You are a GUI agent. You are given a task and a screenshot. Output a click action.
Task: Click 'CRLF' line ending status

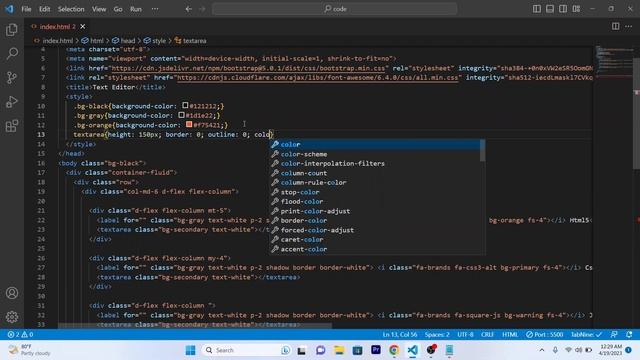coord(487,334)
